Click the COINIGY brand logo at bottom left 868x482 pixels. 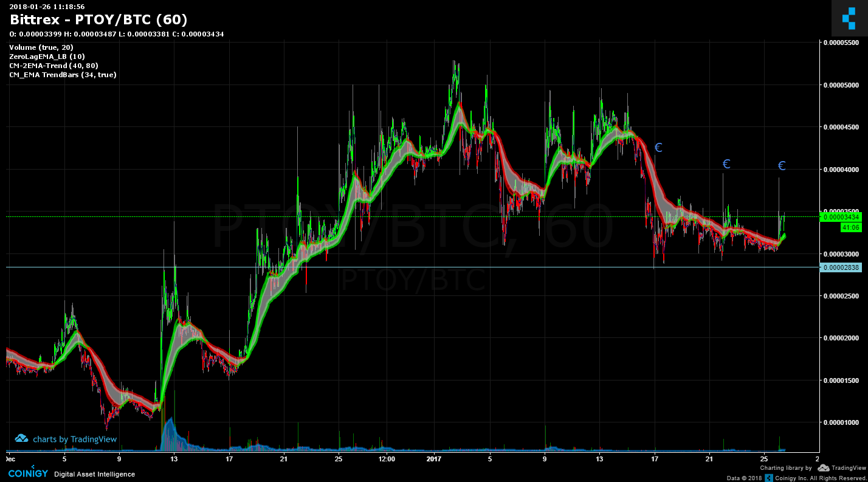point(27,473)
